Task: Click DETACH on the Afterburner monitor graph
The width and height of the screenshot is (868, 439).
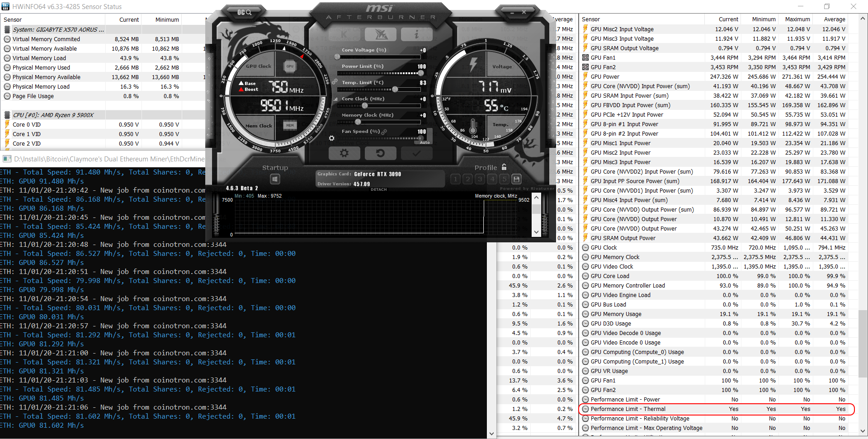Action: [x=379, y=189]
